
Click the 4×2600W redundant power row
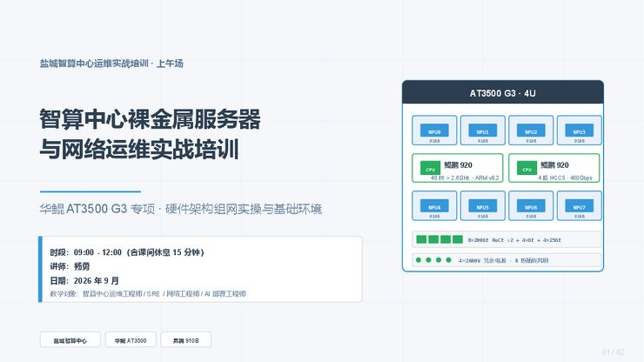pyautogui.click(x=506, y=260)
